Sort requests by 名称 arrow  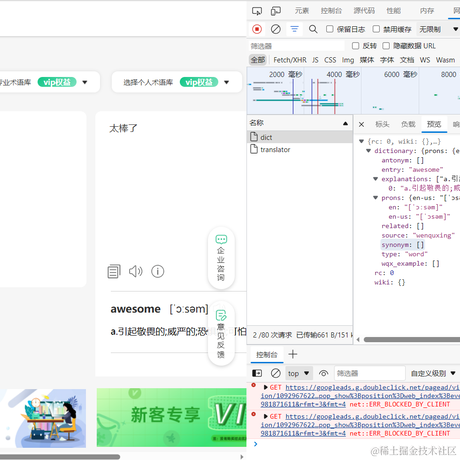pos(345,123)
